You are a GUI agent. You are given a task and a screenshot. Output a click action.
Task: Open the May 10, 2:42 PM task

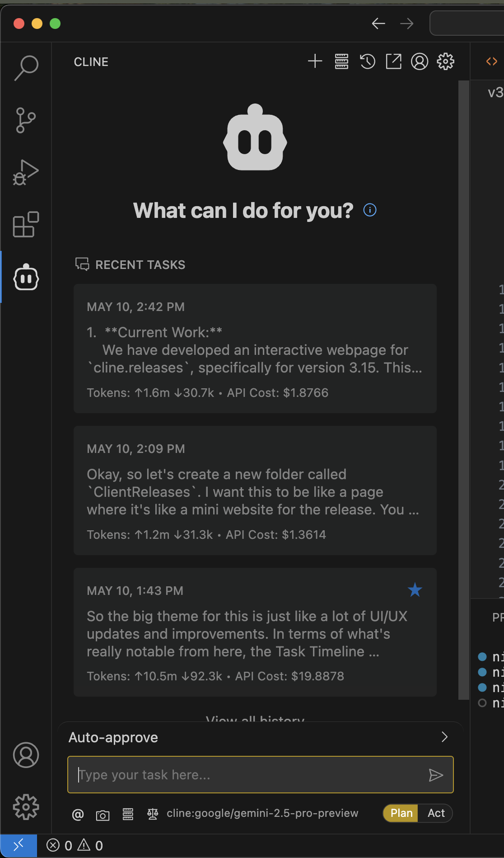(x=255, y=348)
